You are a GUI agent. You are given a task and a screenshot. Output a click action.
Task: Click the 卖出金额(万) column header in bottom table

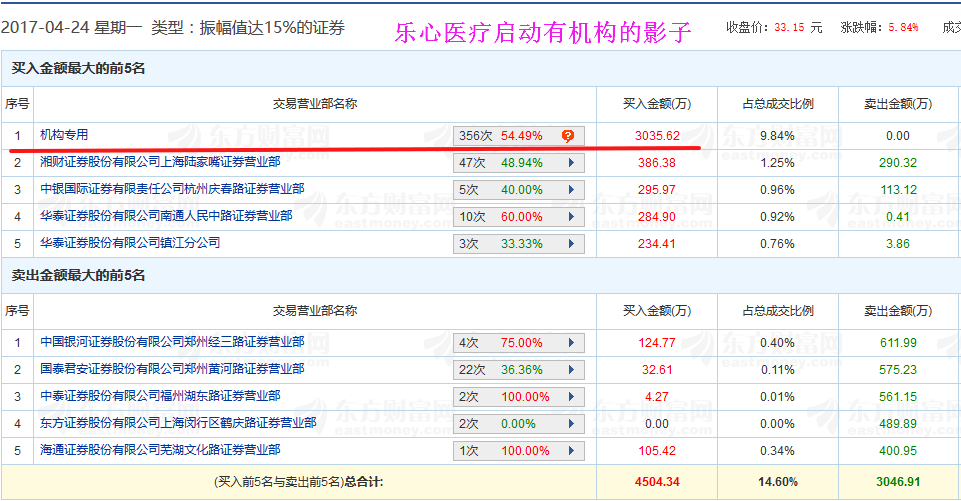(897, 311)
